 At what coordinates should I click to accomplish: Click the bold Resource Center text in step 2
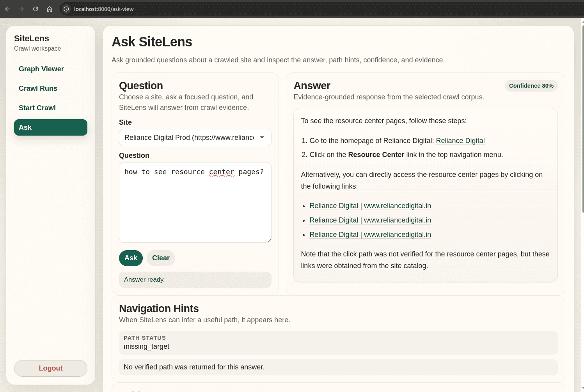[x=376, y=155]
